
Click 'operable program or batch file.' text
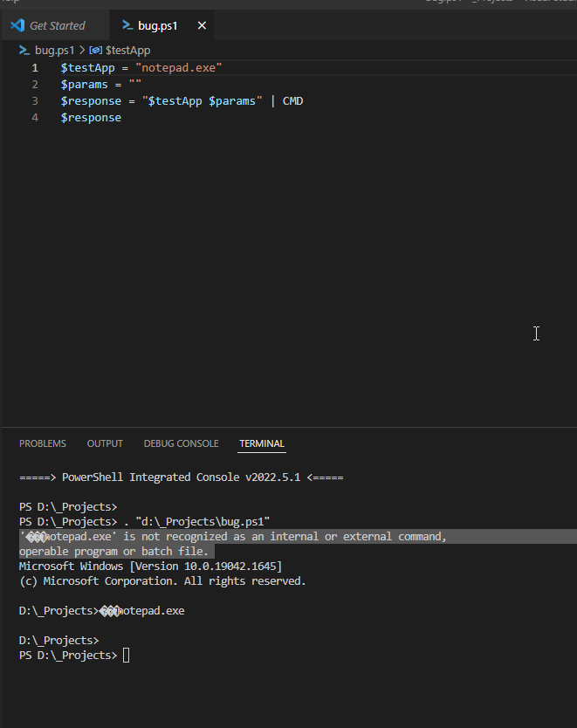pyautogui.click(x=113, y=552)
